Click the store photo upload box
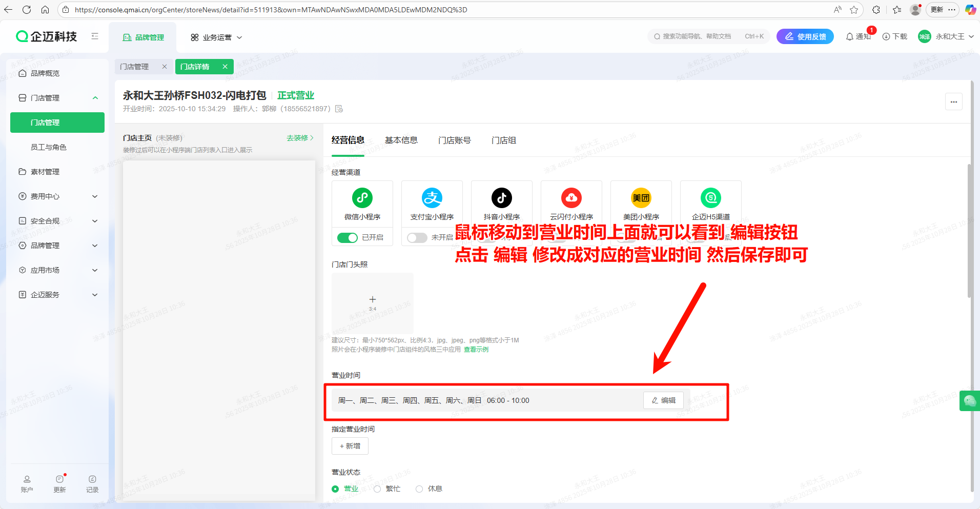Screen dimensions: 980x509 point(372,303)
